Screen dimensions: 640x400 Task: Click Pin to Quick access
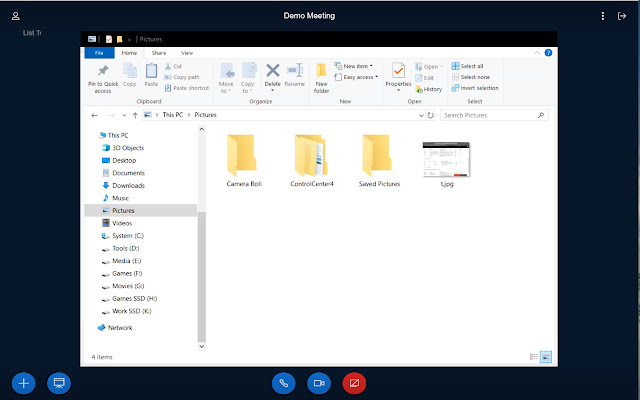pyautogui.click(x=103, y=78)
